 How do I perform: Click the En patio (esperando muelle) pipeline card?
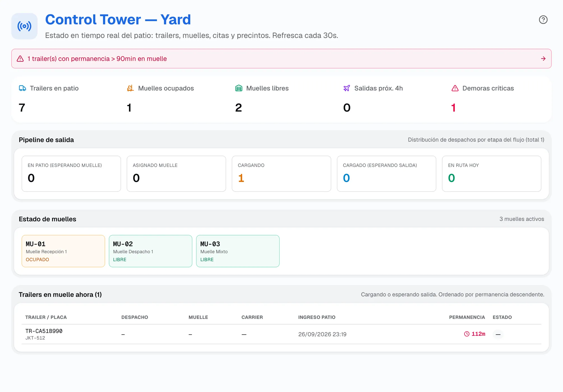[x=71, y=174]
